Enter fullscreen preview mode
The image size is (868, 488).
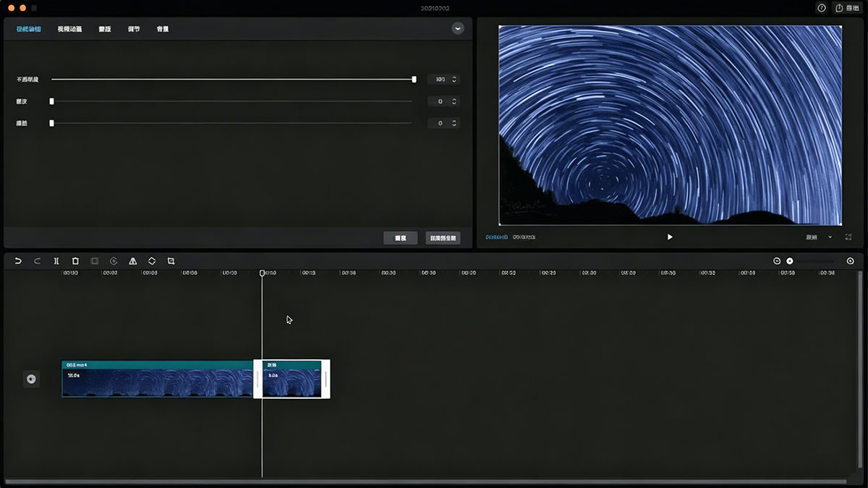848,237
